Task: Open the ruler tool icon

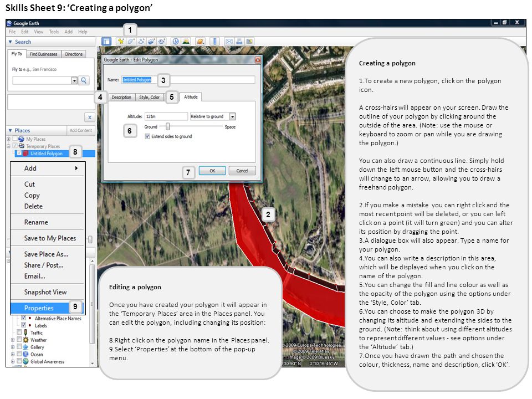Action: point(215,42)
